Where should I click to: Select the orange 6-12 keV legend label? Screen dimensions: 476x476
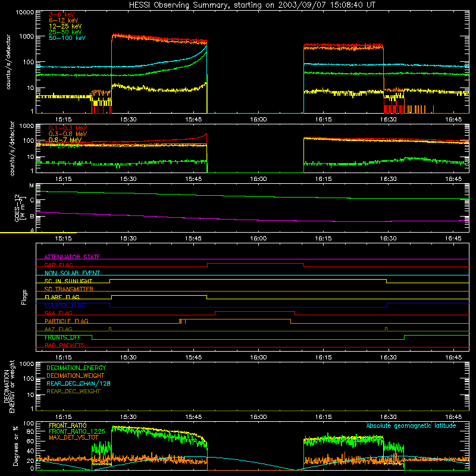[64, 20]
